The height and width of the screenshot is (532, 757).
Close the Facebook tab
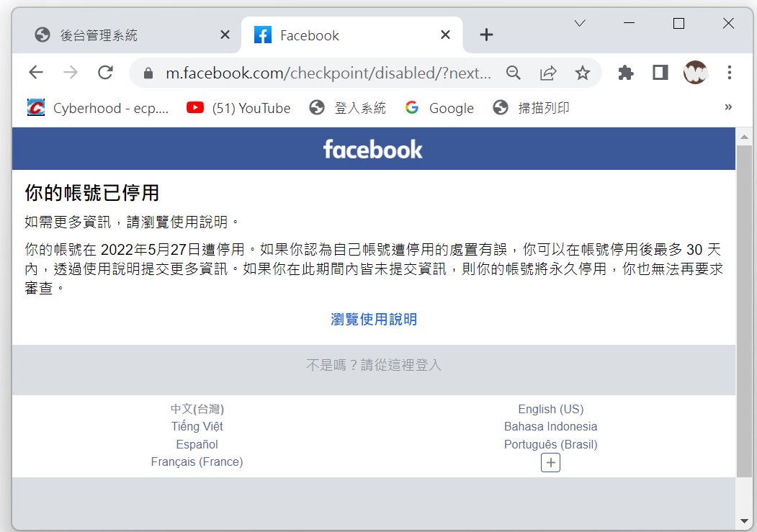(x=445, y=35)
